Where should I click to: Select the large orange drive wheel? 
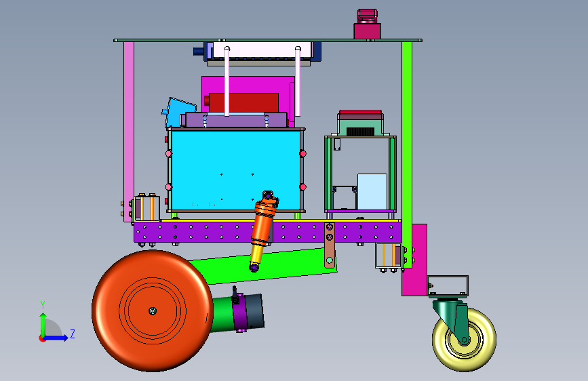[153, 311]
